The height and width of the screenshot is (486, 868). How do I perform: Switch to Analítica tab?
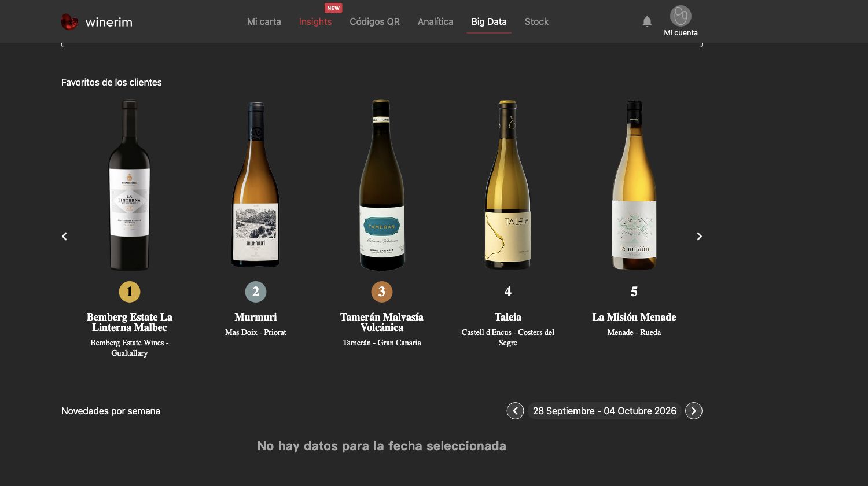436,21
